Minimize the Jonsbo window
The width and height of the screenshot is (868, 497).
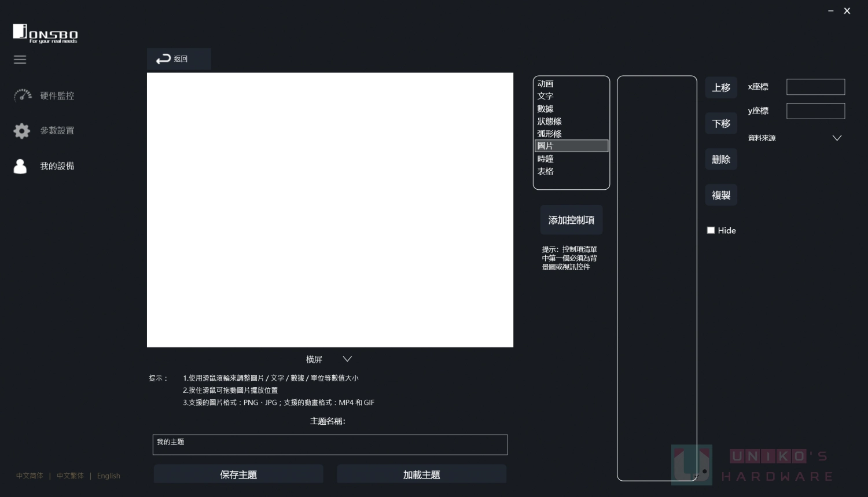[831, 11]
